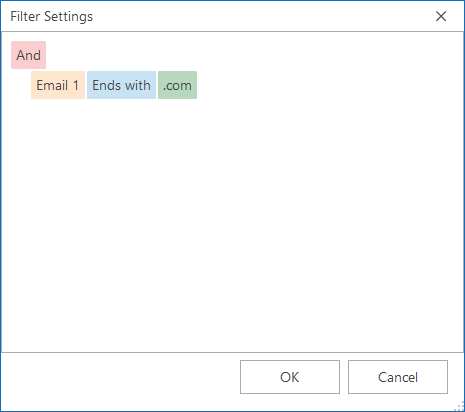465x412 pixels.
Task: Apply the Email 1 filter using OK
Action: (x=290, y=377)
